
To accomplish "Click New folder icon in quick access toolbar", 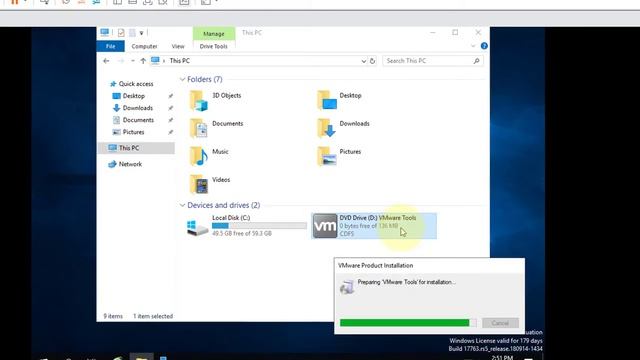I will 132,33.
